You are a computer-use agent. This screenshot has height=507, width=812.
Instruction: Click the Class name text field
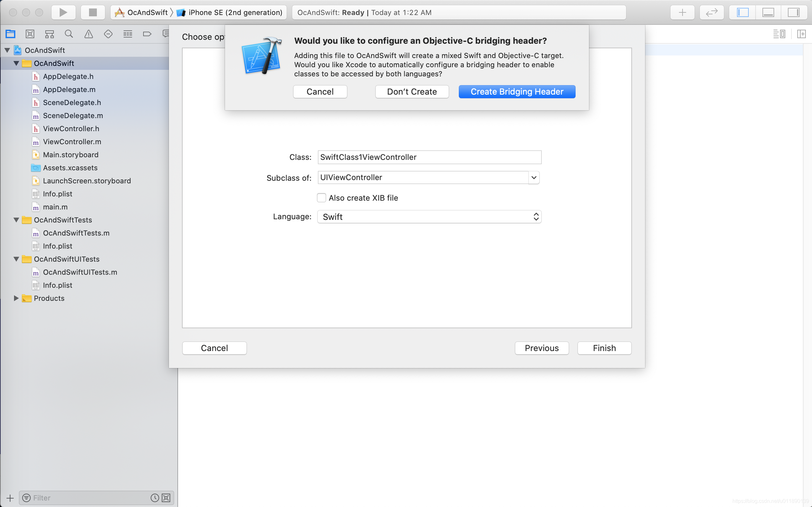coord(429,157)
